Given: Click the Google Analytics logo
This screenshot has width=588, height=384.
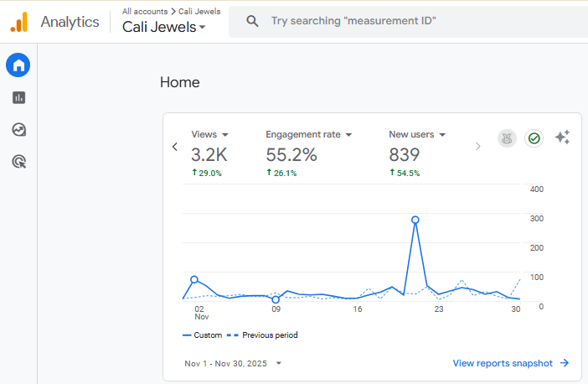Looking at the screenshot, I should pyautogui.click(x=18, y=22).
